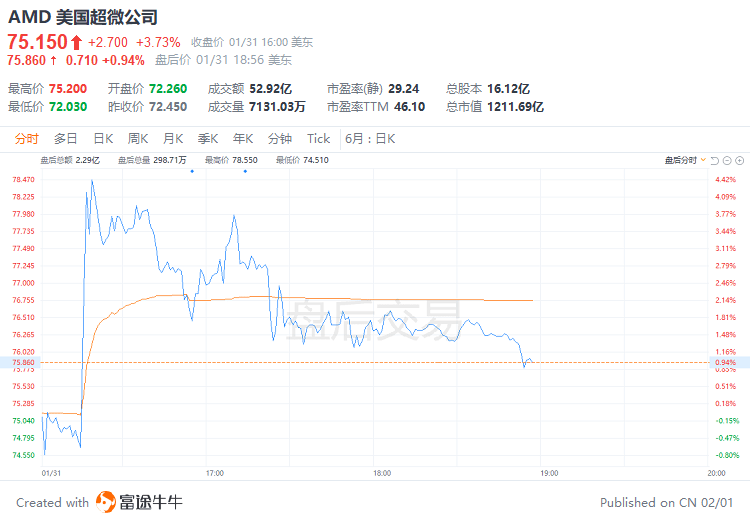
Task: Switch to the 日K tab
Action: 103,139
